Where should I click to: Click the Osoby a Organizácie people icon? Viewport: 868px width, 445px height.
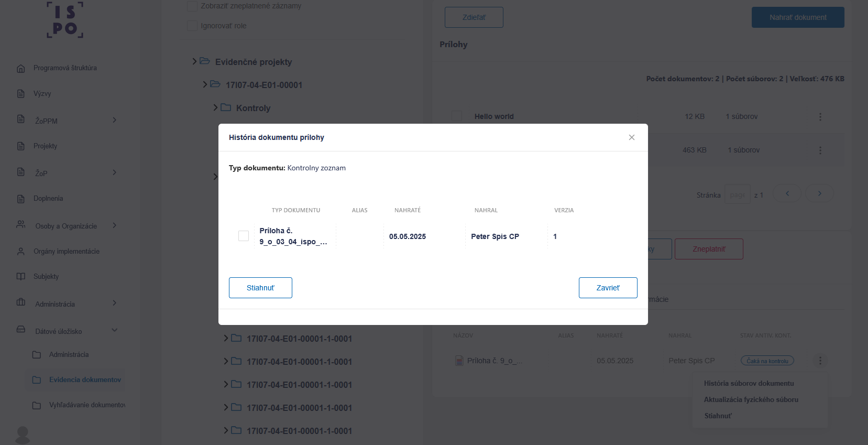tap(21, 224)
